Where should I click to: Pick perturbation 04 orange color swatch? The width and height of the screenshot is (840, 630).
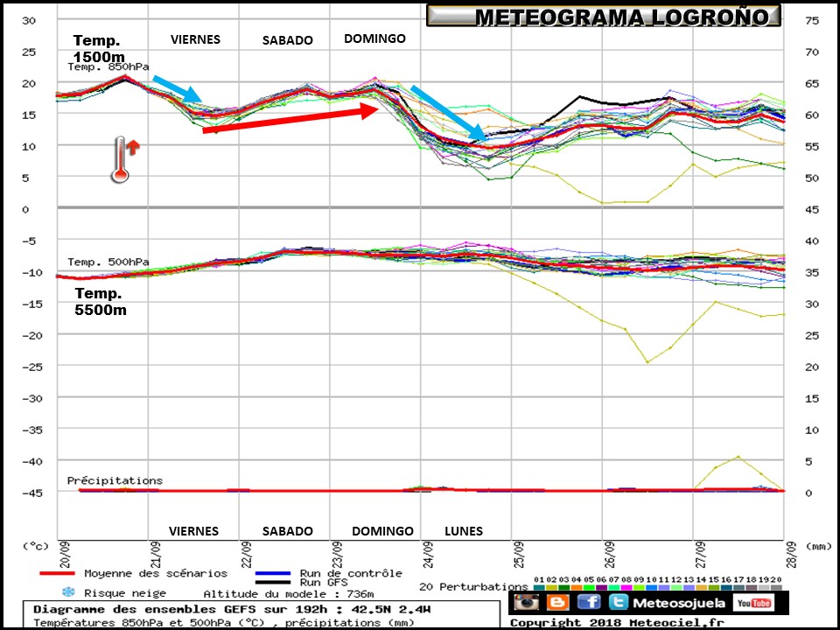pos(577,588)
